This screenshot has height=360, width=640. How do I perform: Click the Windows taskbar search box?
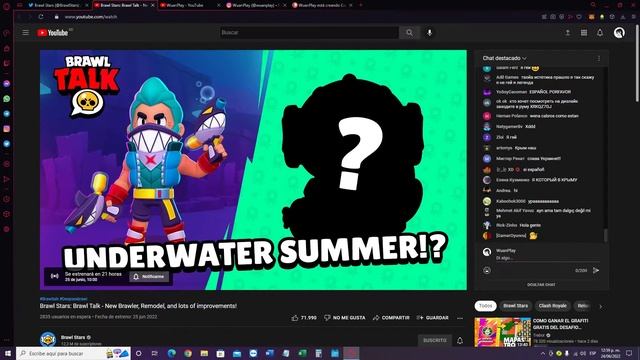point(73,353)
